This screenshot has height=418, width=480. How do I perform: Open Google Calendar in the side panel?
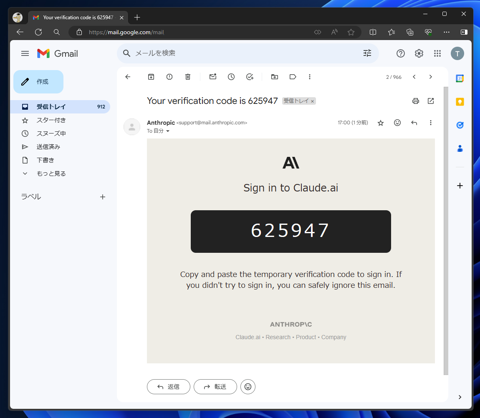point(460,79)
